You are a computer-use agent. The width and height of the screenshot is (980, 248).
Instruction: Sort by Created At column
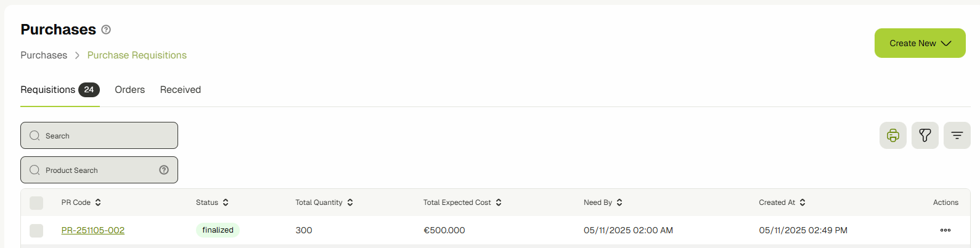802,202
